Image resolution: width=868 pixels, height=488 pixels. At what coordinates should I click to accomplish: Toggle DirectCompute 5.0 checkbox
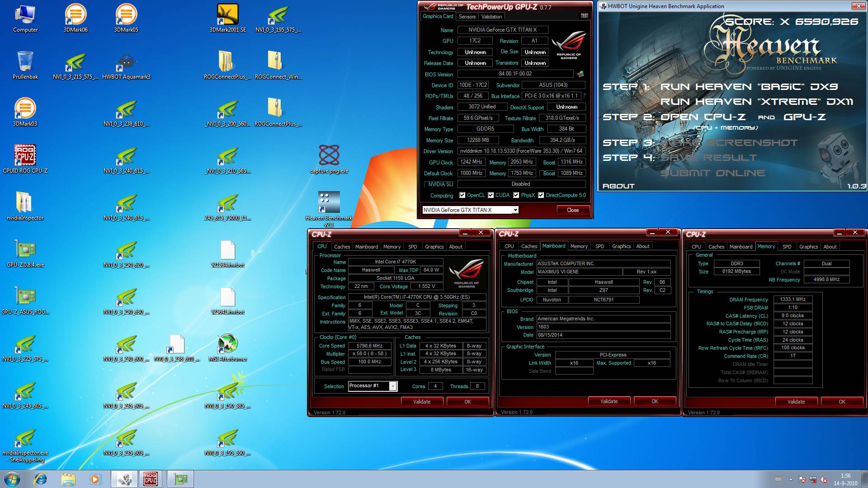click(541, 195)
